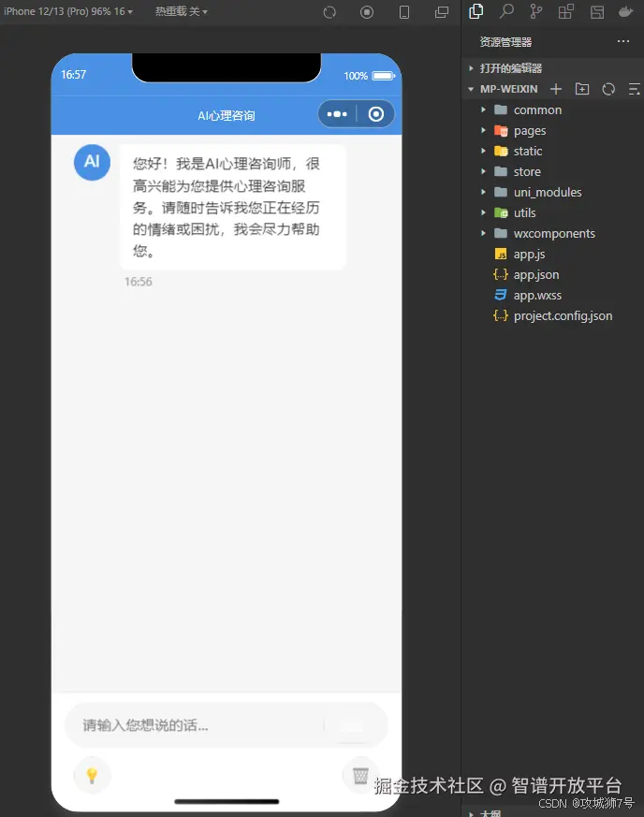The width and height of the screenshot is (644, 817).
Task: Open the Explorer files icon
Action: [476, 11]
